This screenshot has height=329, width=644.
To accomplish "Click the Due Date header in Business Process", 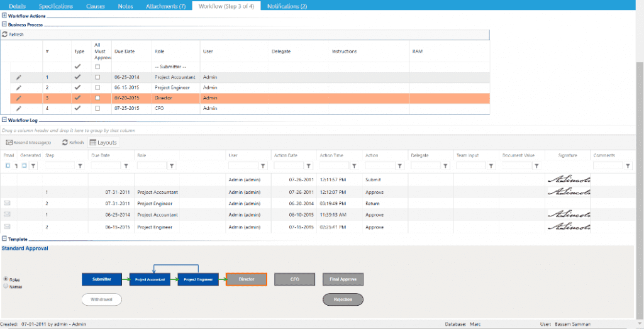I will pos(125,52).
